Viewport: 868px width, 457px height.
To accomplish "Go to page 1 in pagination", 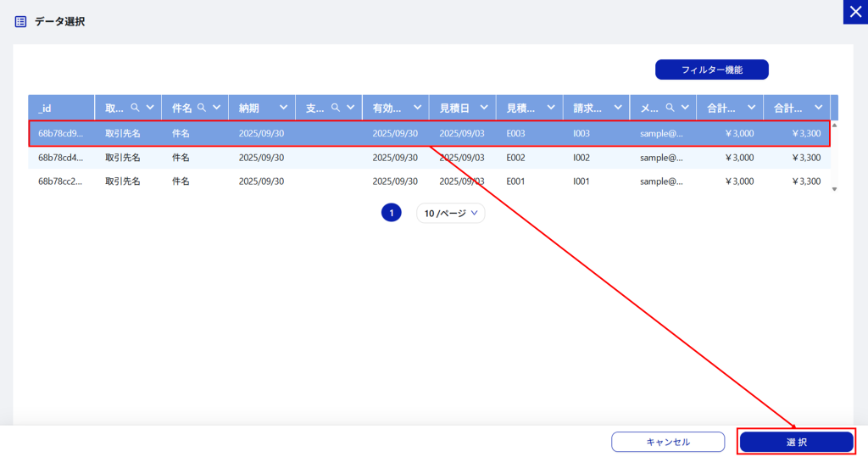I will coord(391,213).
